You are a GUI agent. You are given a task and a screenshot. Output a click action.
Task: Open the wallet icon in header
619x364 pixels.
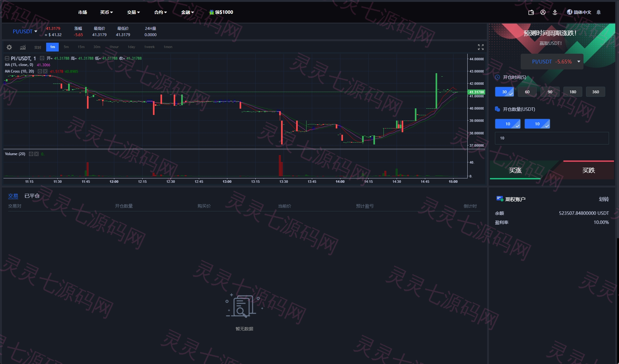pyautogui.click(x=531, y=12)
